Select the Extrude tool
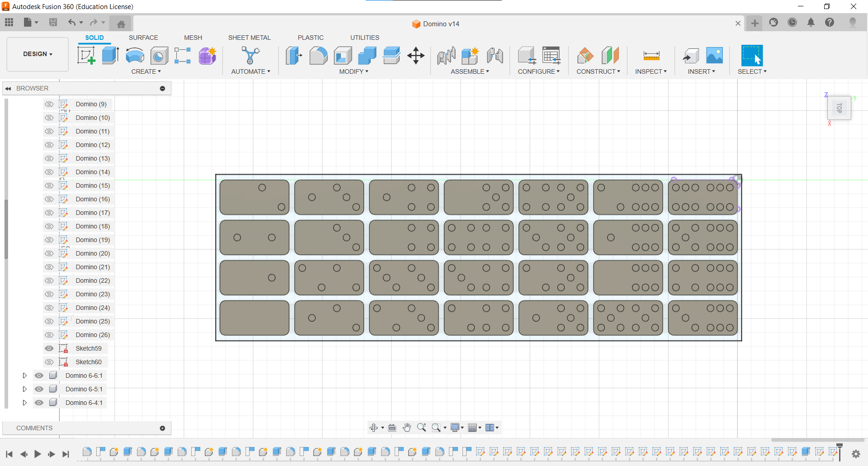The width and height of the screenshot is (868, 466). (110, 56)
